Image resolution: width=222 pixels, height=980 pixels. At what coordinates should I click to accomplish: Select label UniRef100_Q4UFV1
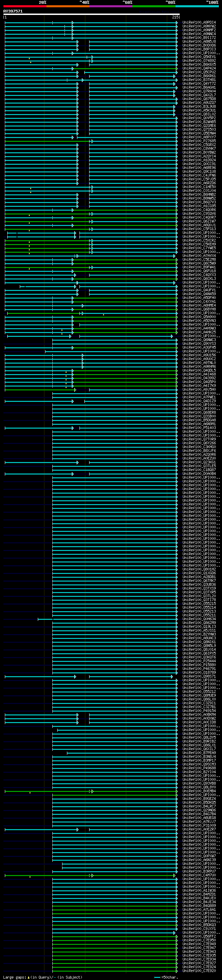pyautogui.click(x=199, y=290)
